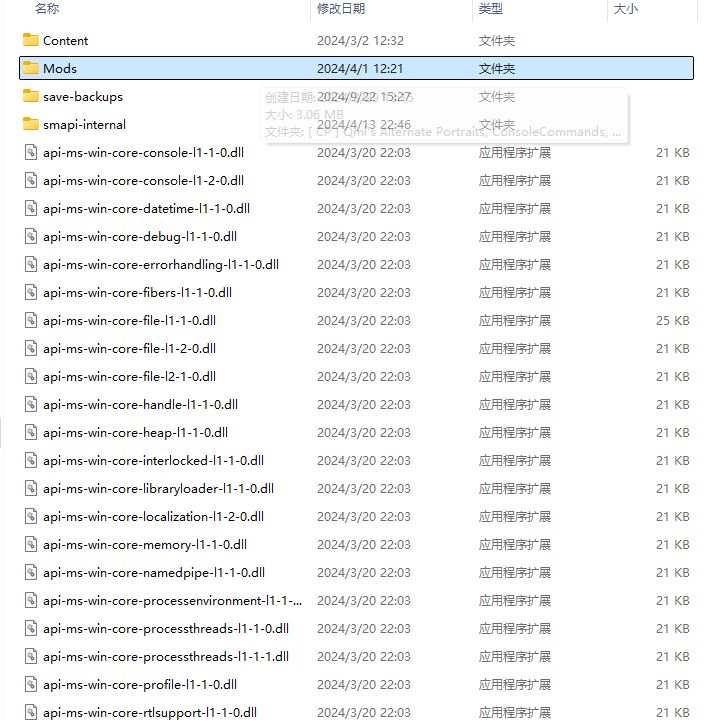Select file name api-ms-win-core-fibers-l1-1-0.dll
The height and width of the screenshot is (724, 713).
click(138, 293)
